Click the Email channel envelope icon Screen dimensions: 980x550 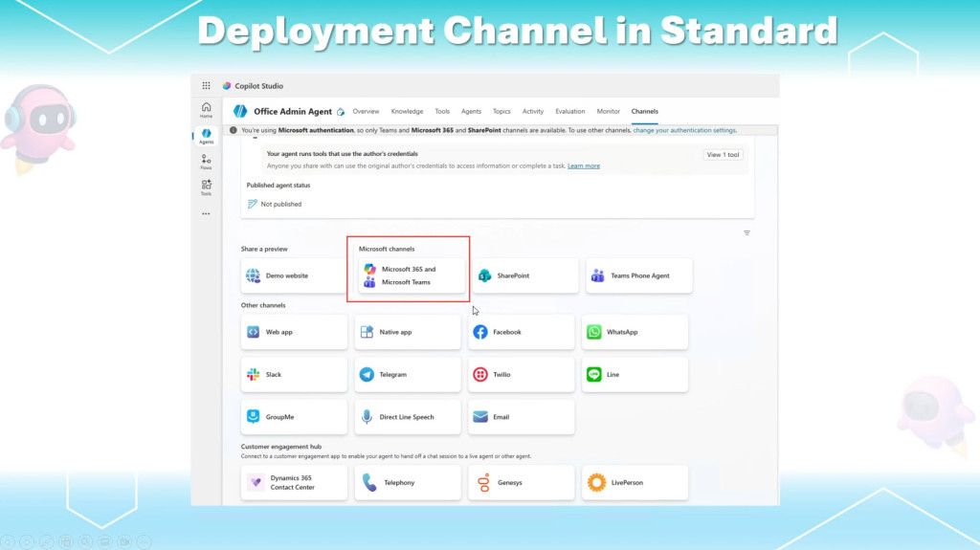click(480, 417)
